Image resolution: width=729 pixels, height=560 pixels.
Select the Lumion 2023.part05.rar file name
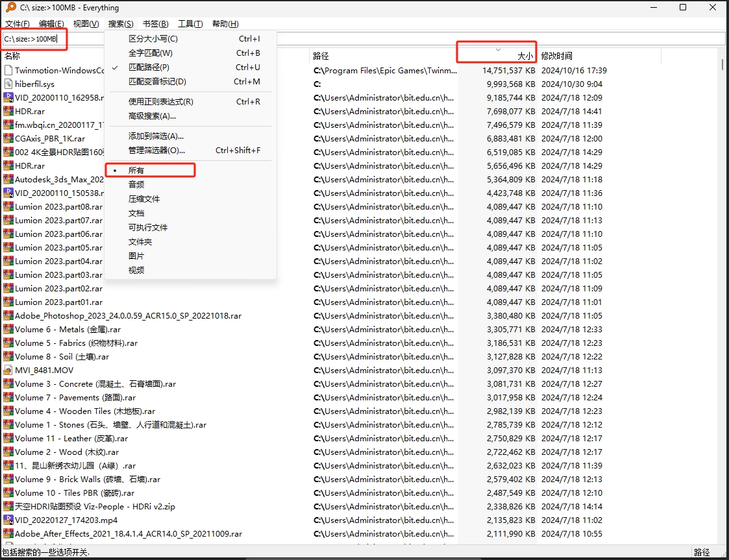tap(58, 248)
